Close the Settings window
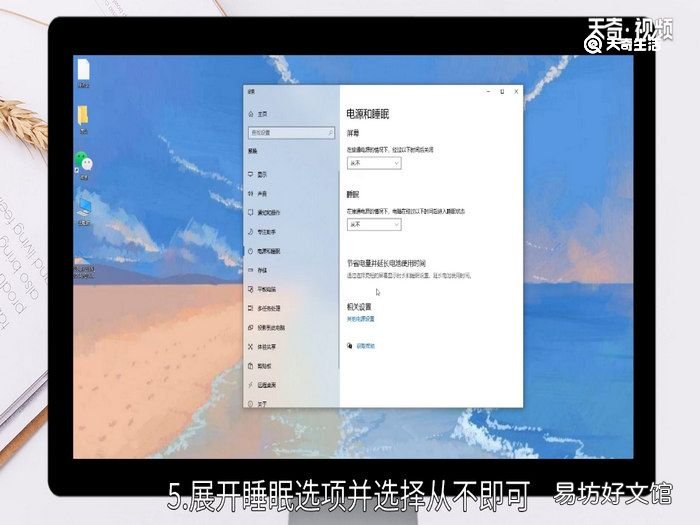 point(516,92)
